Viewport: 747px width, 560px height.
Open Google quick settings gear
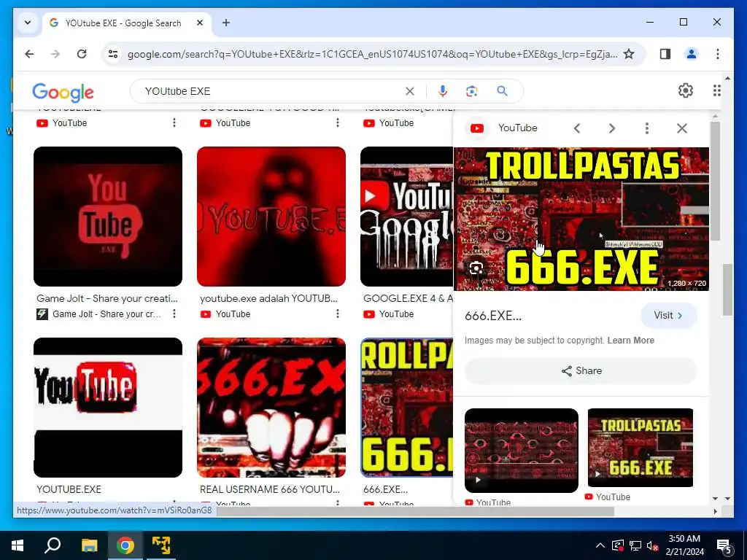coord(685,90)
